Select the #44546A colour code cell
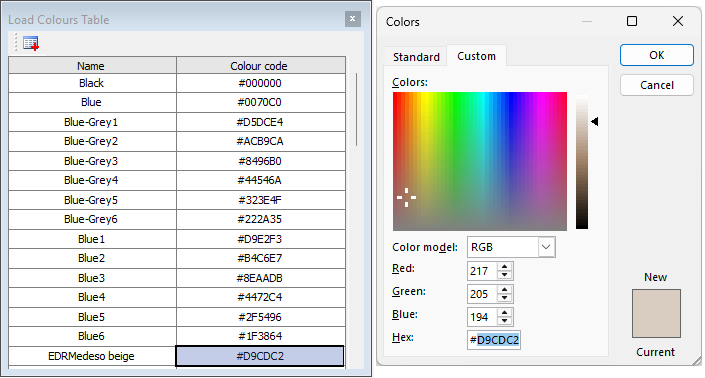Screen dimensions: 705x378 (x=261, y=180)
